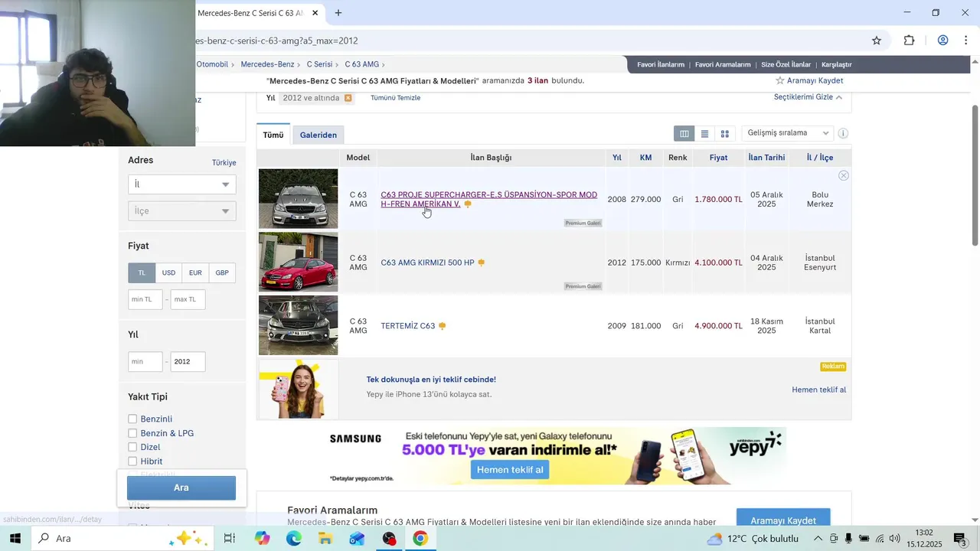Show hidden system tray icons
Viewport: 980px width, 551px height.
[x=818, y=539]
